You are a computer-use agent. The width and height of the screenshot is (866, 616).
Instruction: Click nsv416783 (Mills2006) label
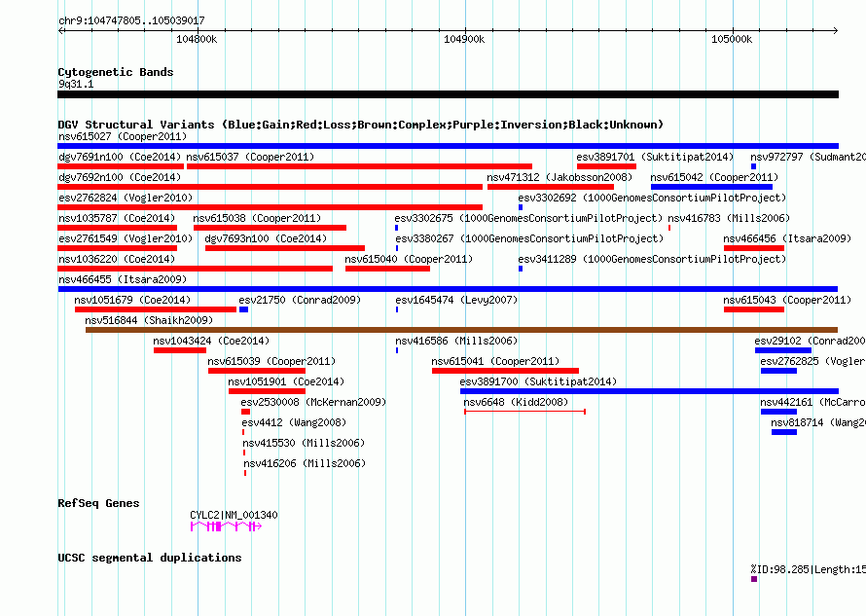(729, 218)
